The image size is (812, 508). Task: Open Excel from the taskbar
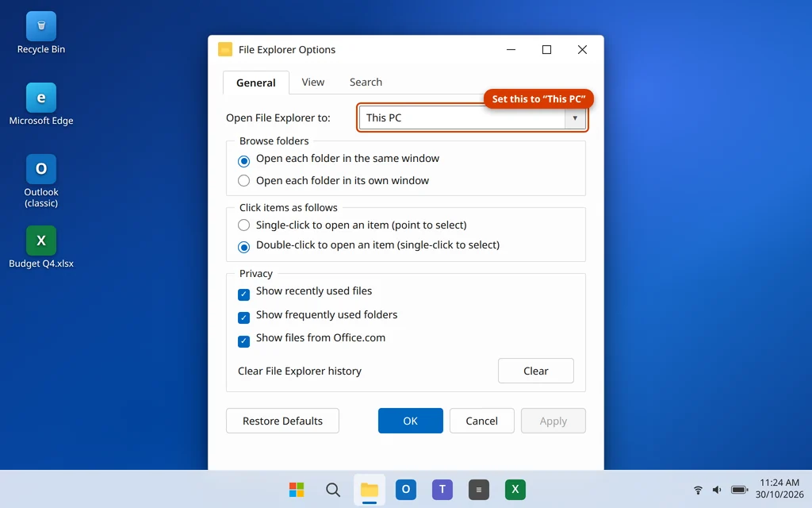point(515,489)
